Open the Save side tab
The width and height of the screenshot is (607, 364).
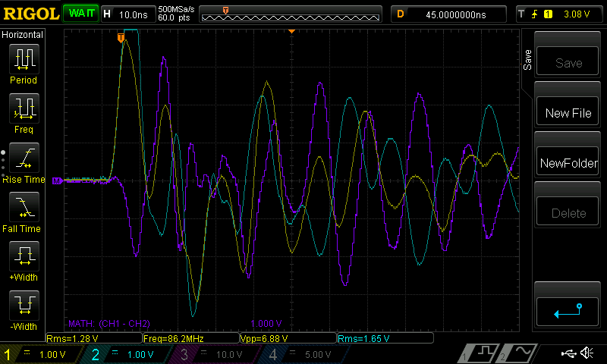coord(527,60)
